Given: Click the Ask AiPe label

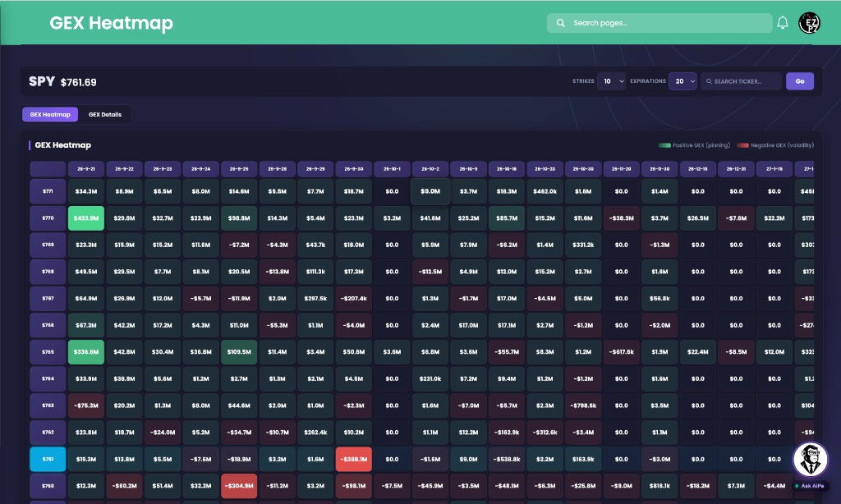Looking at the screenshot, I should (812, 486).
